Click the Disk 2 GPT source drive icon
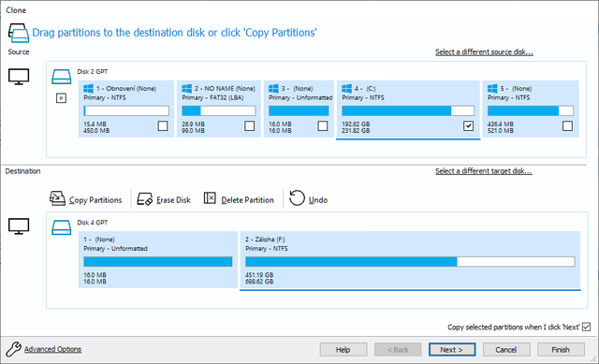Viewport: 599px width, 364px height. pos(62,77)
